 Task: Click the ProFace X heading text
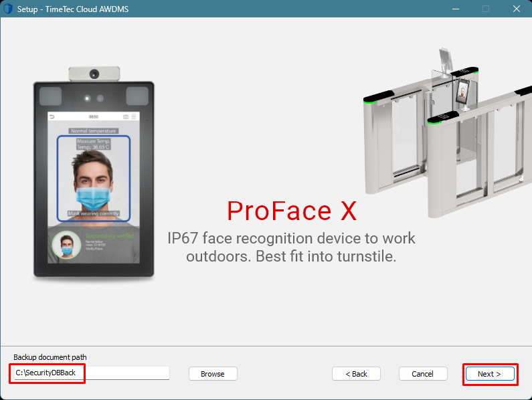(x=292, y=211)
